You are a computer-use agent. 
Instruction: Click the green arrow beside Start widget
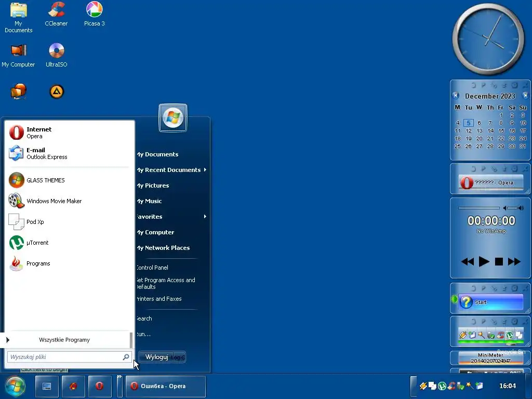[454, 299]
